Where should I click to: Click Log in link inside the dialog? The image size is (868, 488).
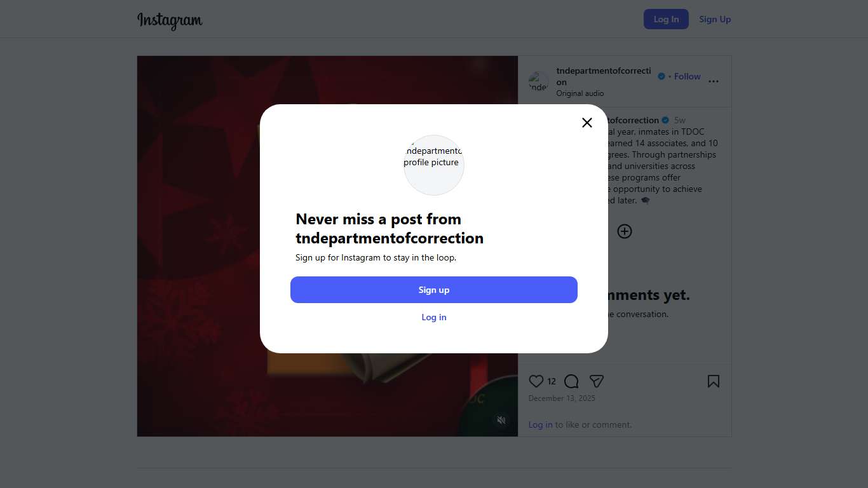[434, 317]
